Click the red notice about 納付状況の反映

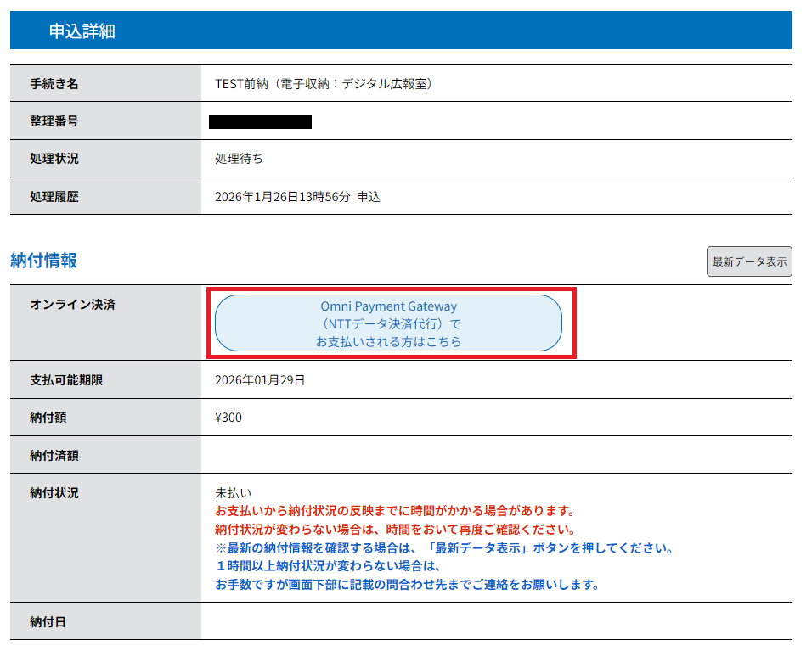[395, 511]
